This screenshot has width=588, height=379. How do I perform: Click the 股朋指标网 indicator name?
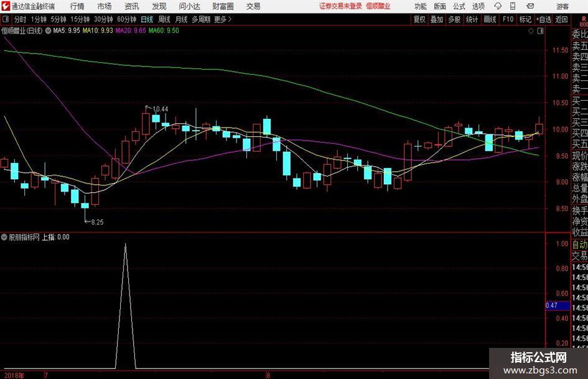click(24, 237)
